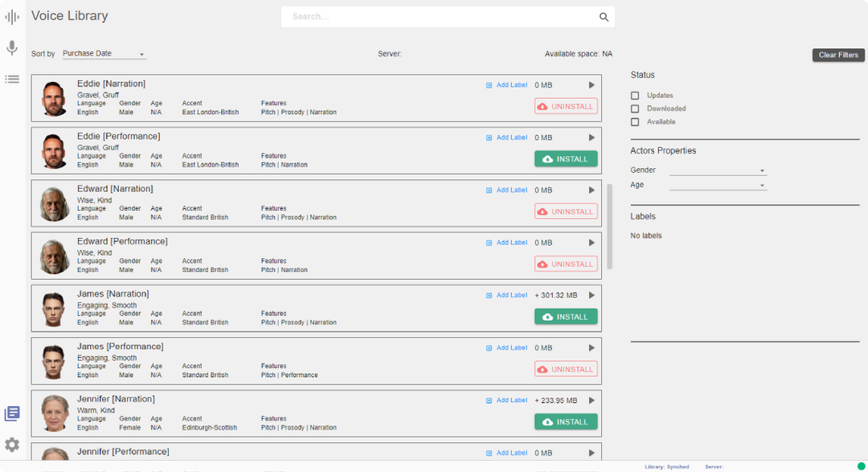Install the James [Narration] voice
Screen dimensions: 868x472
pyautogui.click(x=566, y=317)
